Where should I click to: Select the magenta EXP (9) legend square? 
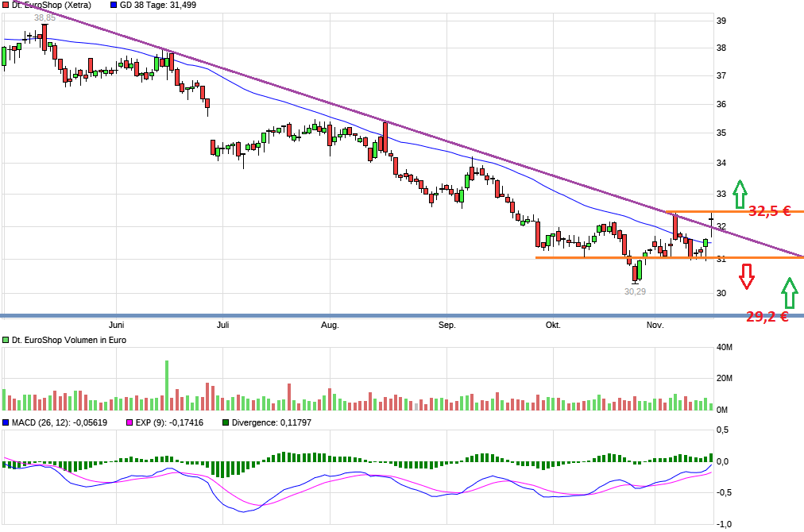coord(129,423)
